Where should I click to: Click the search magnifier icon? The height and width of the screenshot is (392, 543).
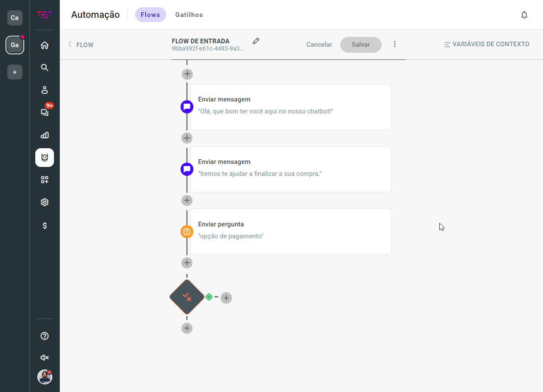[x=45, y=68]
